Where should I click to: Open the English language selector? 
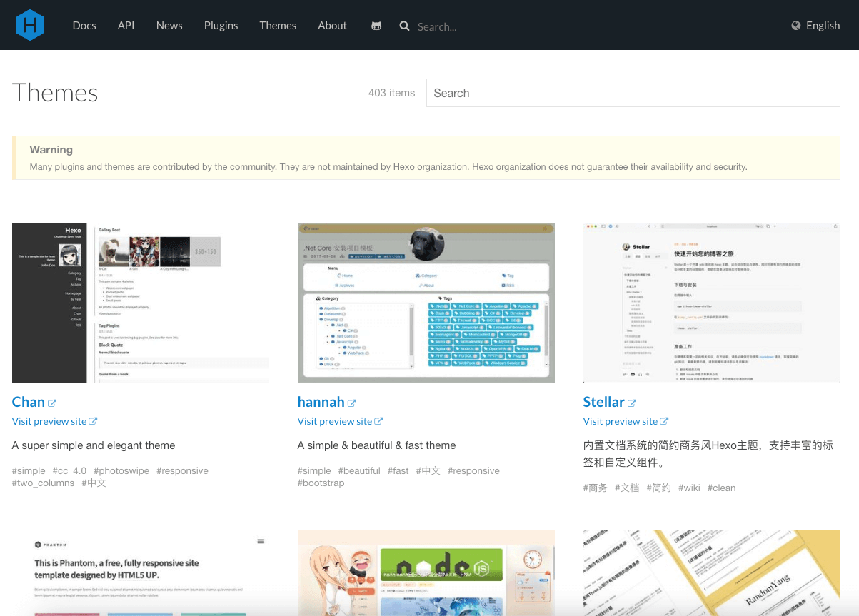coord(815,26)
